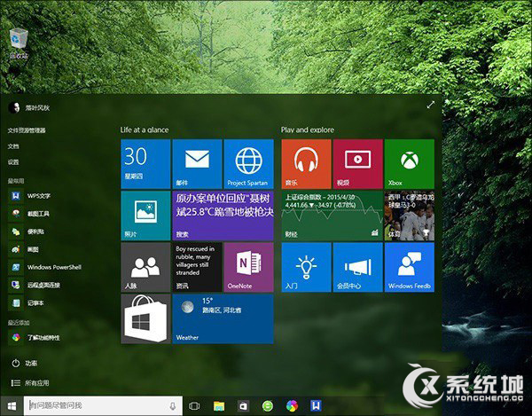532x416 pixels.
Task: Open WPS Writer icon on taskbar
Action: 316,405
